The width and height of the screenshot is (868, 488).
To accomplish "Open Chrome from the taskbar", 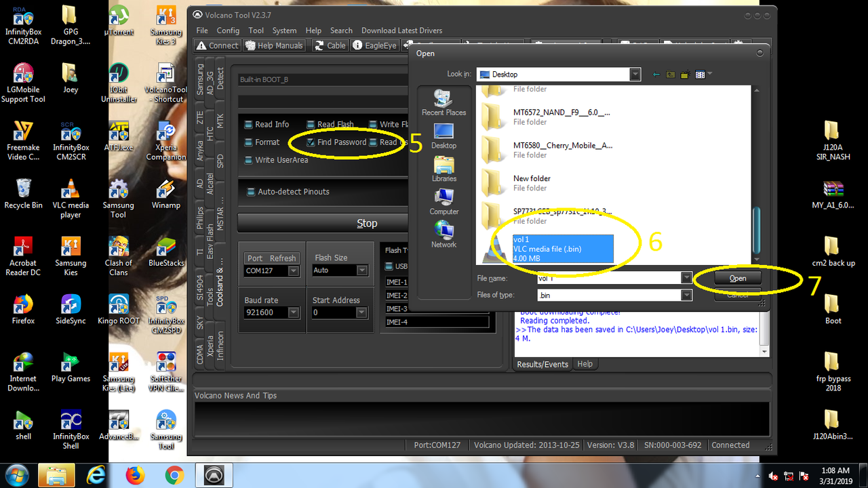I will [174, 475].
